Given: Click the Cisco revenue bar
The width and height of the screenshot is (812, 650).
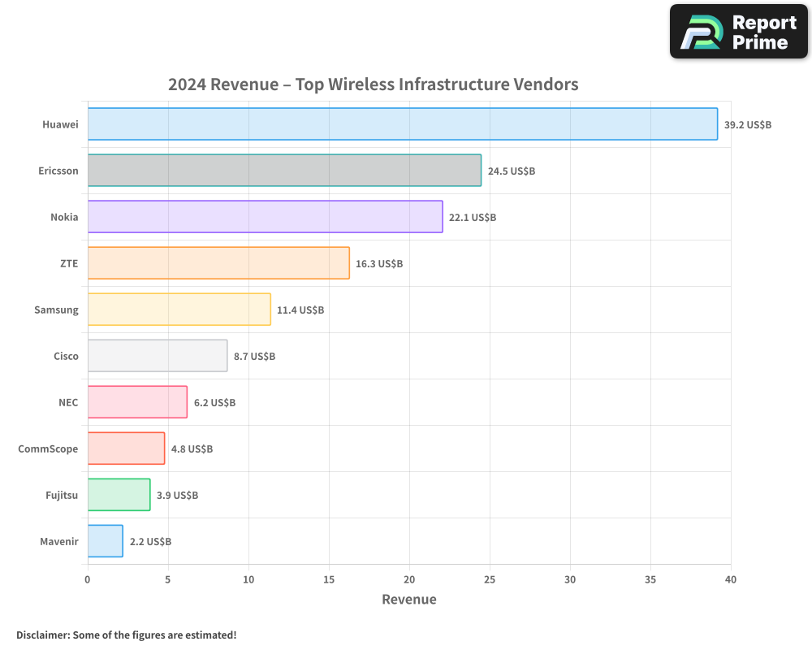Looking at the screenshot, I should click(x=157, y=356).
